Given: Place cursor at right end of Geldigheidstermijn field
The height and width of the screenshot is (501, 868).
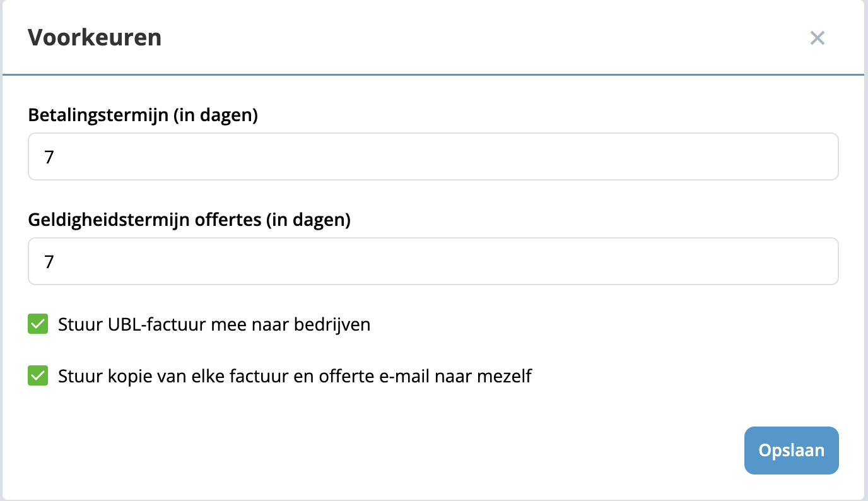Looking at the screenshot, I should 820,261.
